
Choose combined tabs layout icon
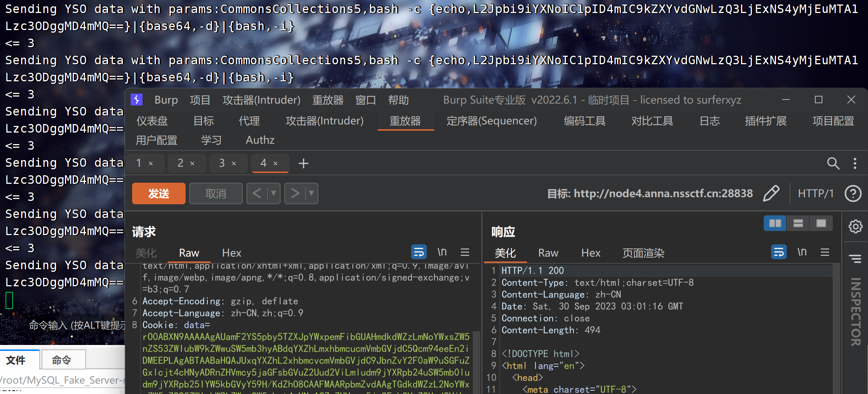coord(821,223)
